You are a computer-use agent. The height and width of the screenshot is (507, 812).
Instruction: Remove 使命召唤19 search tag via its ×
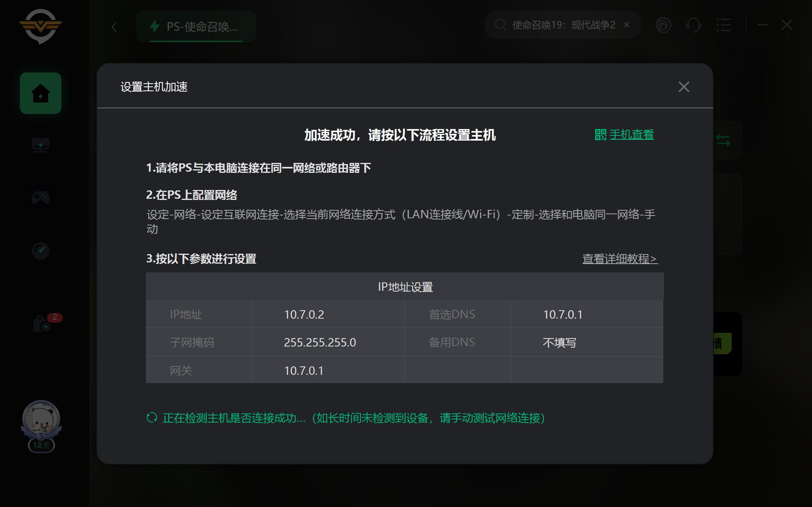(626, 25)
